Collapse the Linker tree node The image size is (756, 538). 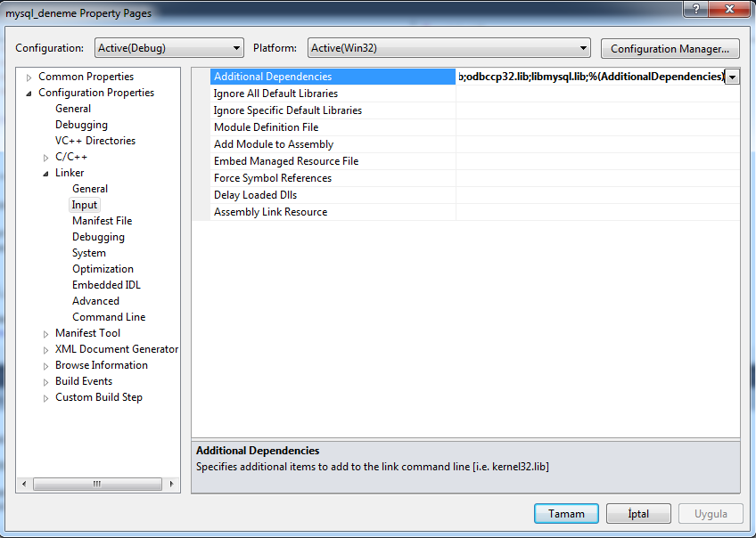point(46,174)
